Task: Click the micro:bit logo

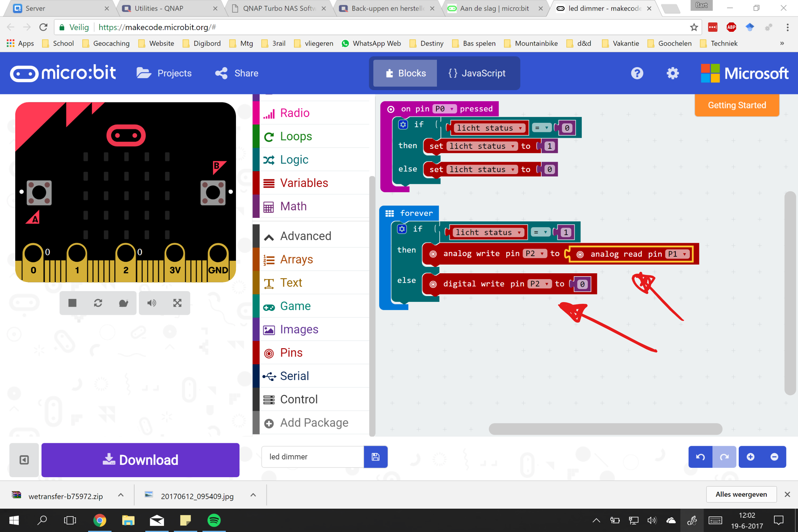Action: pos(63,73)
